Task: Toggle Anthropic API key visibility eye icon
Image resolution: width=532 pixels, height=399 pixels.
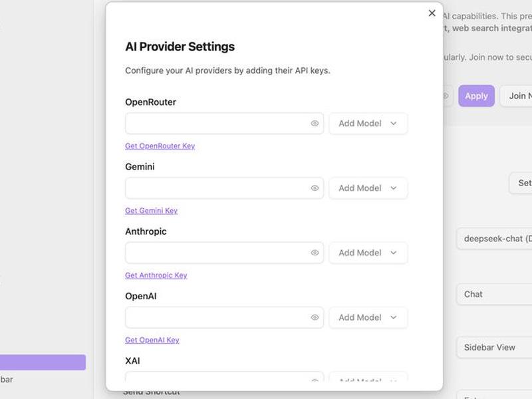Action: (x=315, y=253)
